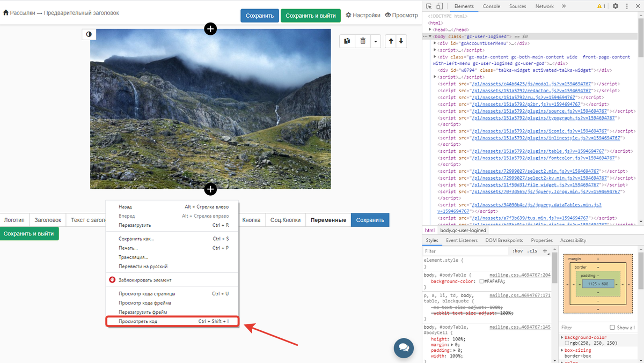Expand the gcAccountUserMenu div node

point(435,43)
